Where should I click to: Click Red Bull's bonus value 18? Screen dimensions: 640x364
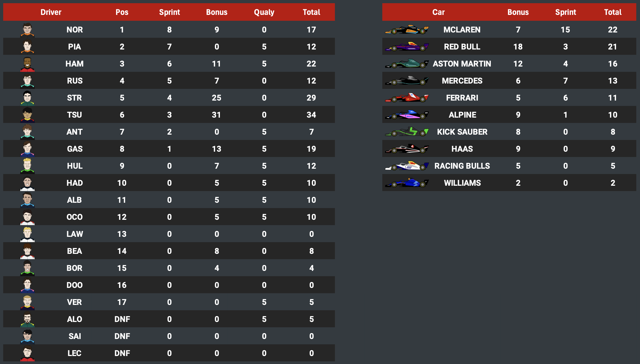[518, 47]
